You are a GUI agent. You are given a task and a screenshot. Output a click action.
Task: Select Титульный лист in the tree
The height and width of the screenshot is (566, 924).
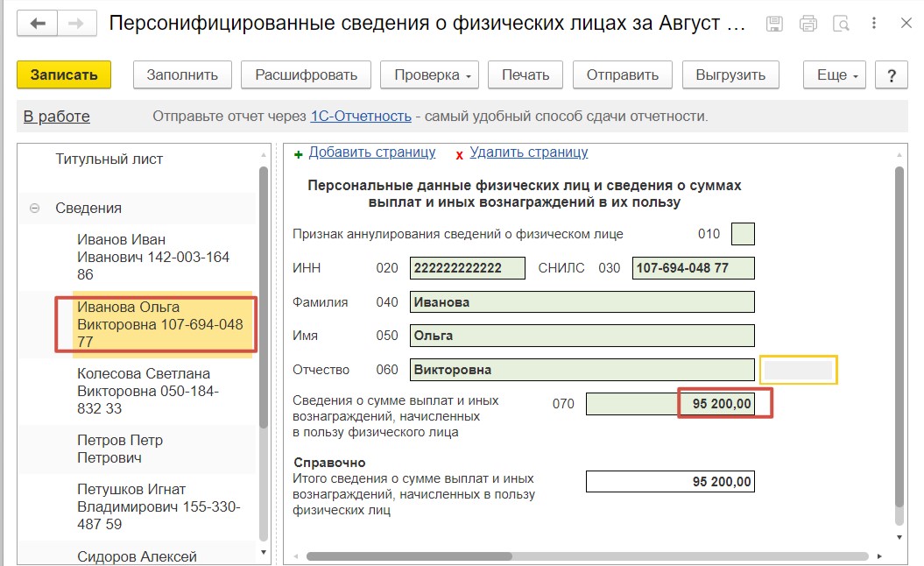109,159
